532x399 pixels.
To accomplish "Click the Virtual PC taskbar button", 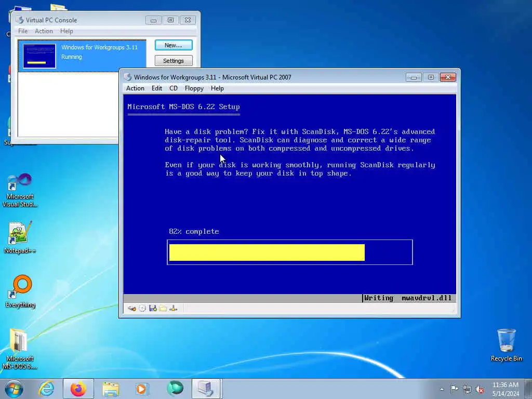I will [x=207, y=389].
